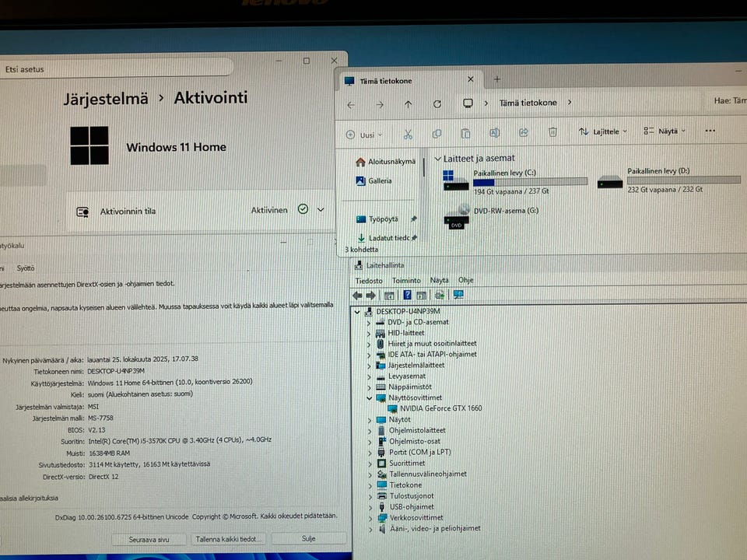Go forward in the File Explorer window

(x=380, y=105)
